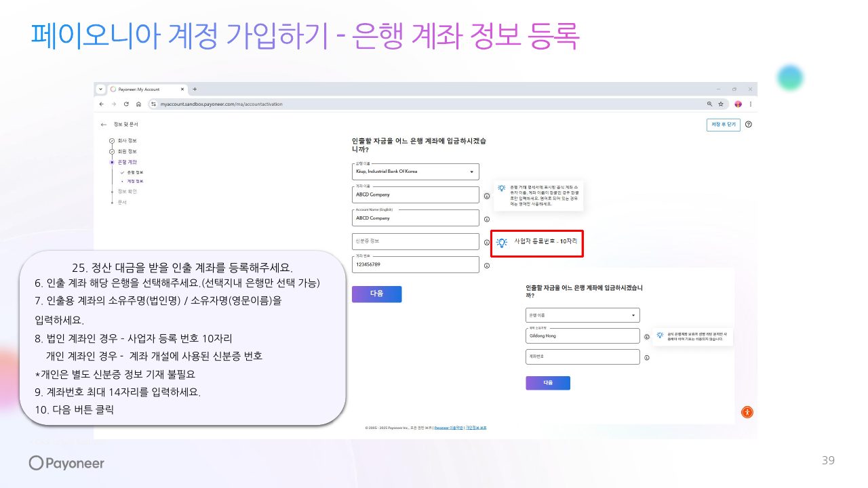The width and height of the screenshot is (868, 488).
Task: Open the empty 은행 이름 dropdown
Action: tap(583, 315)
